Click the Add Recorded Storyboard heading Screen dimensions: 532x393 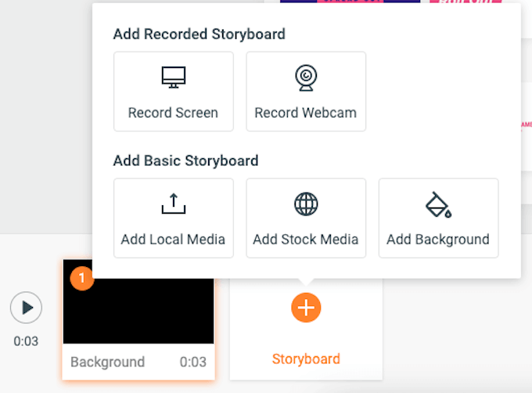(199, 34)
